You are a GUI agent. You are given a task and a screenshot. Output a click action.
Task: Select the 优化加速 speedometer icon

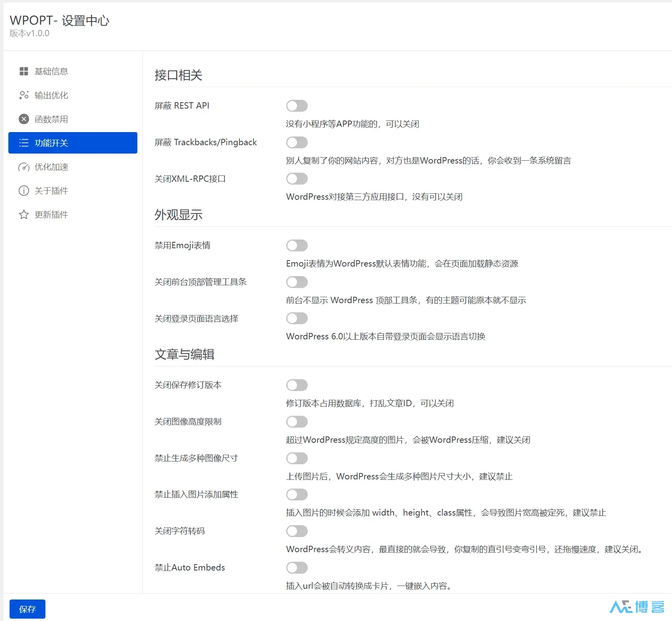(x=23, y=167)
